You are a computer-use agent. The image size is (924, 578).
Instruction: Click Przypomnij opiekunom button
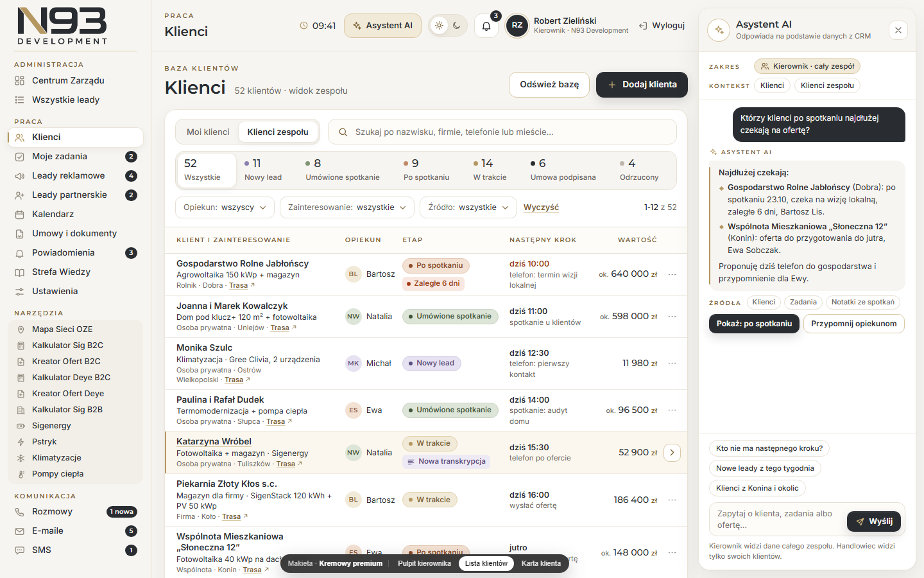(854, 324)
